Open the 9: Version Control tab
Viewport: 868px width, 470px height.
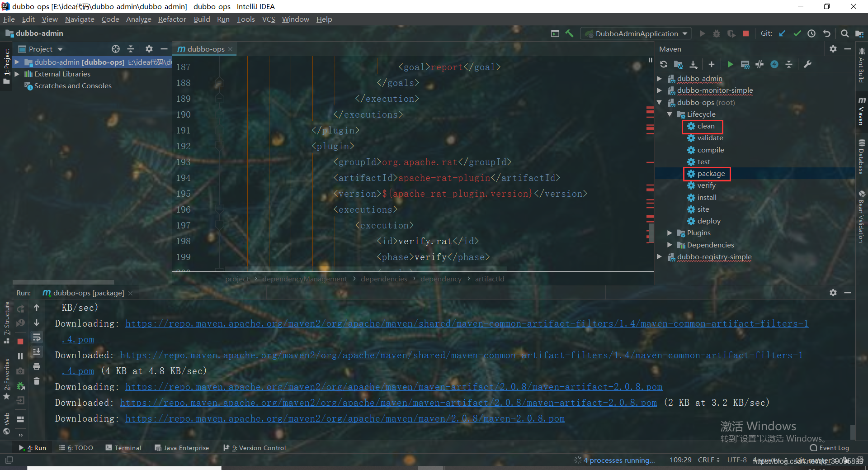tap(255, 448)
